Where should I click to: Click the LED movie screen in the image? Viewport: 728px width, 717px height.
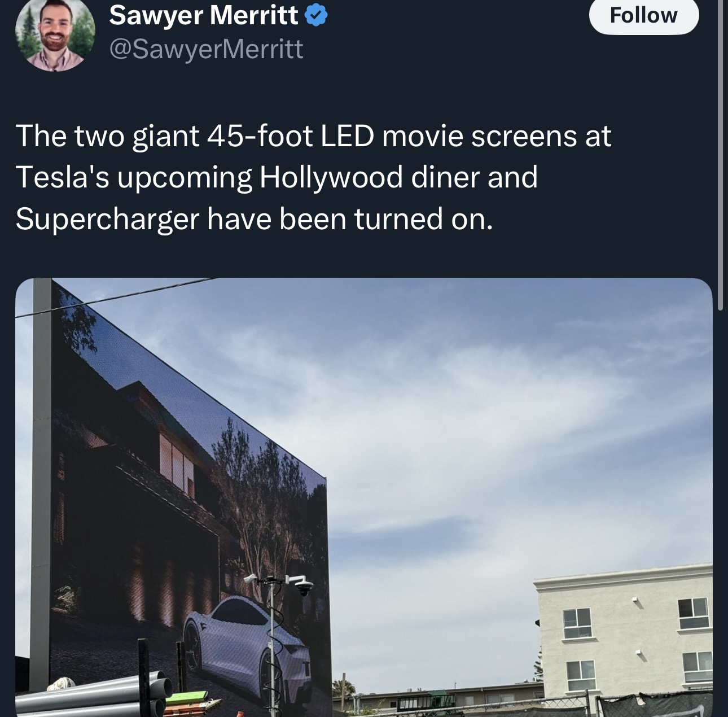(x=169, y=480)
